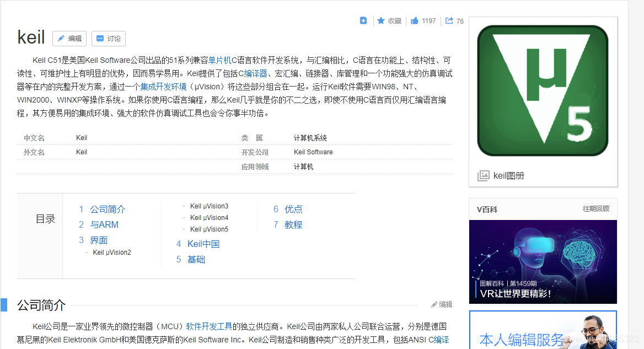This screenshot has width=644, height=349.
Task: Click the blue plus icon near 收藏
Action: [363, 20]
